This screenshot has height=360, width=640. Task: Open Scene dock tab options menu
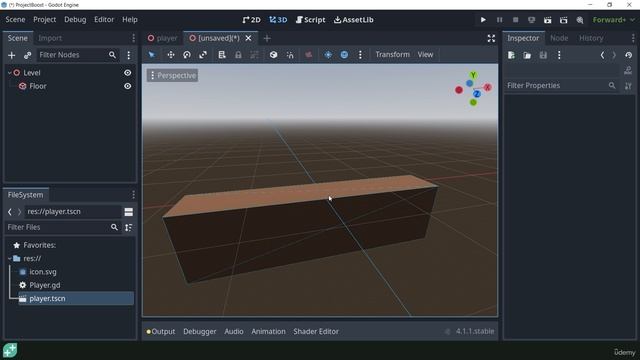133,38
